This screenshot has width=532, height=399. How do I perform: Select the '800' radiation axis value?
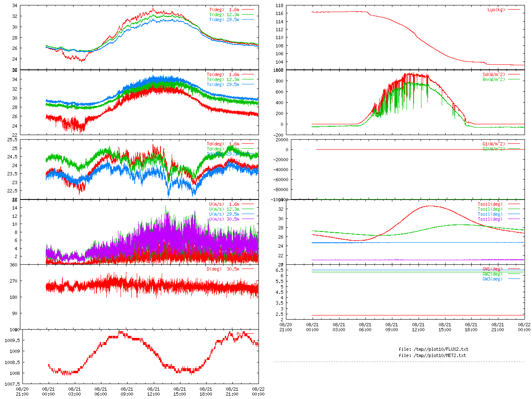[x=279, y=81]
